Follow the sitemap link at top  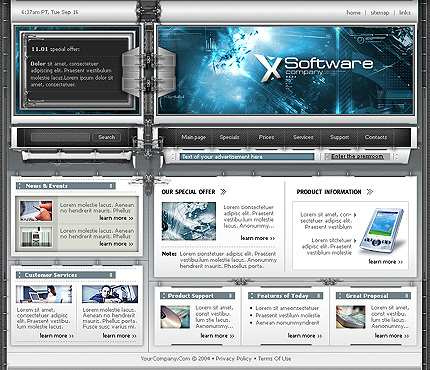pyautogui.click(x=380, y=13)
